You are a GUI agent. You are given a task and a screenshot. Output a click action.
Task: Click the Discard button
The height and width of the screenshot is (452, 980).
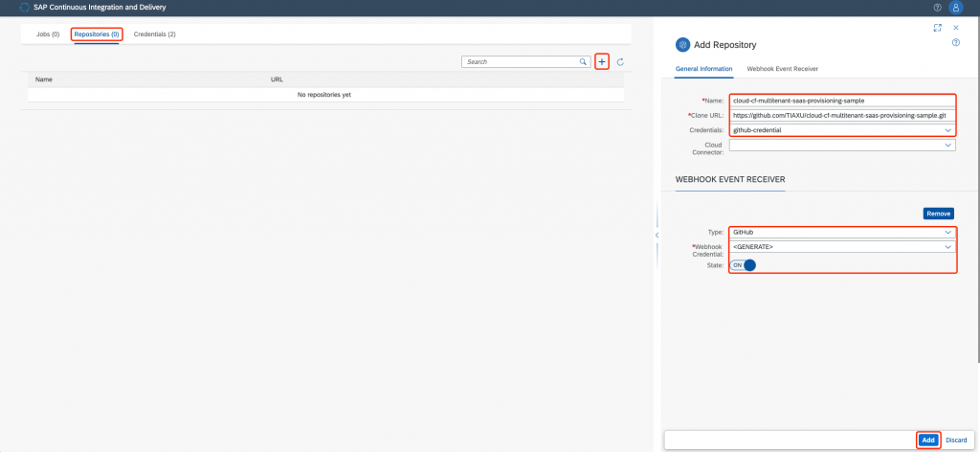coord(956,441)
